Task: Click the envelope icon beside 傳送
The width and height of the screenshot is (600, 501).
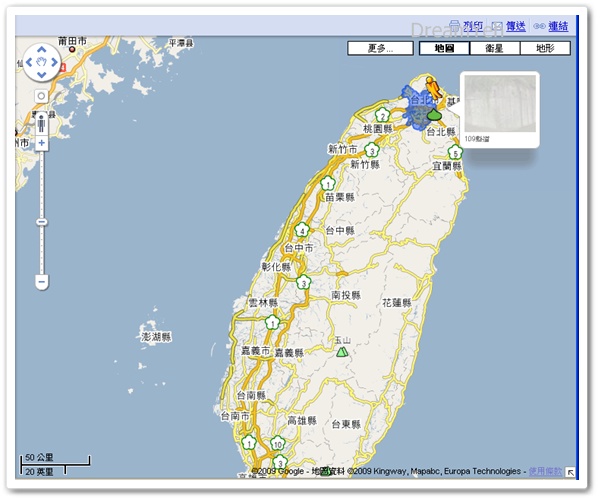Action: point(497,26)
